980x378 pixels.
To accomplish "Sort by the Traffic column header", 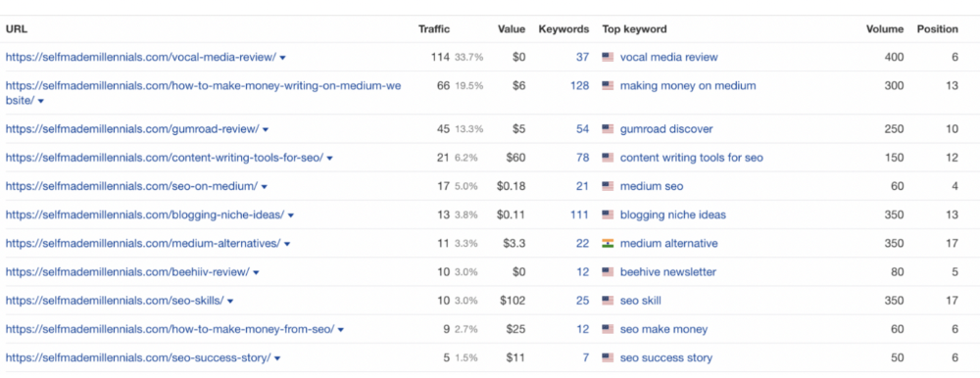I will tap(434, 28).
